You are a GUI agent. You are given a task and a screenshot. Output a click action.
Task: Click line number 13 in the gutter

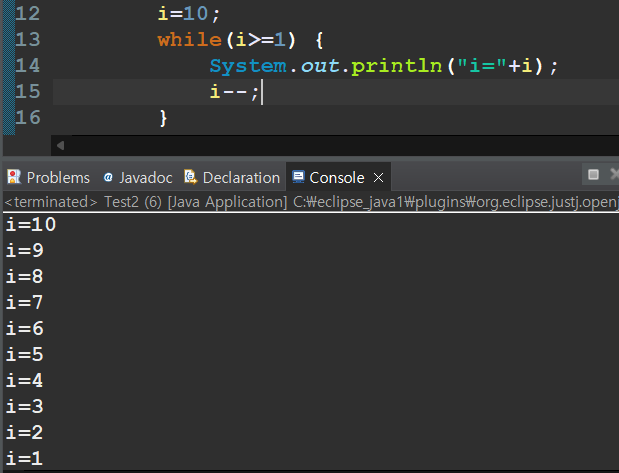(x=28, y=39)
